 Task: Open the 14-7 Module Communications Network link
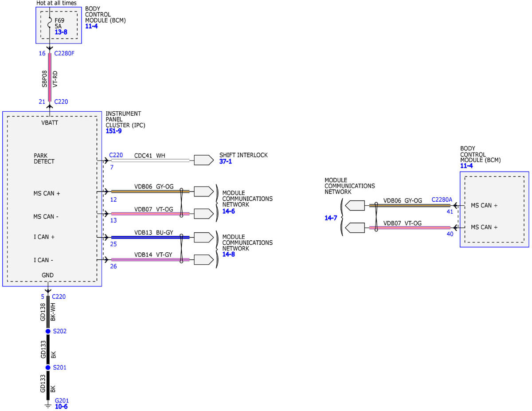[331, 218]
